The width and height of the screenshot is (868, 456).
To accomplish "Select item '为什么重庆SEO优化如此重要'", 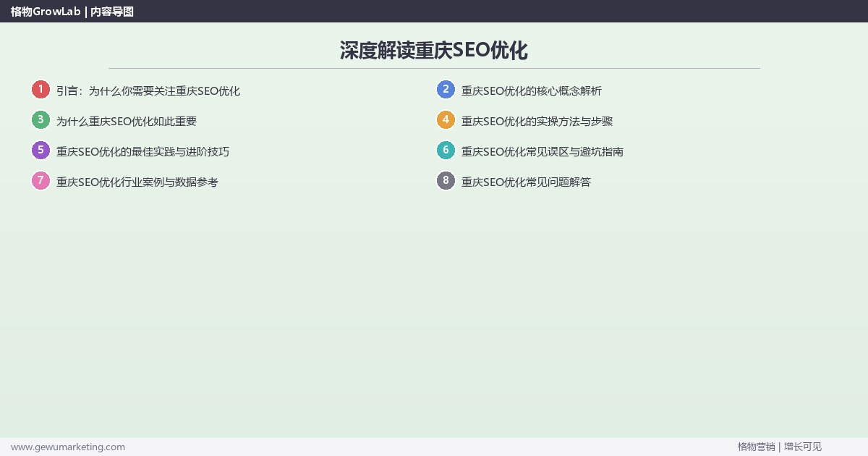I will pos(127,122).
